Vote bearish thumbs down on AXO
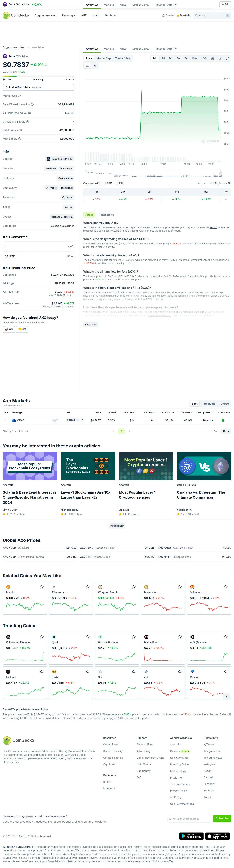The width and height of the screenshot is (234, 868). coord(22,329)
